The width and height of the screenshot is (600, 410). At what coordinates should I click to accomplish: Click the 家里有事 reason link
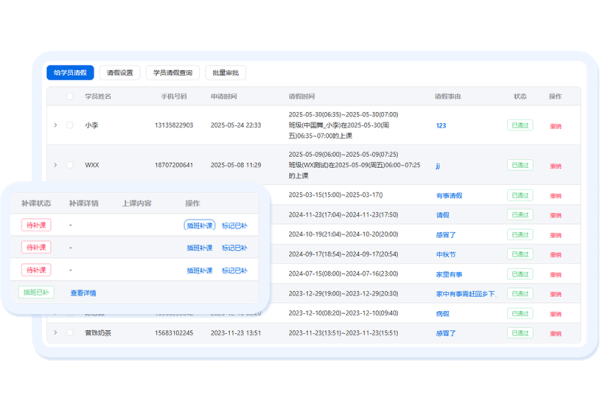448,273
